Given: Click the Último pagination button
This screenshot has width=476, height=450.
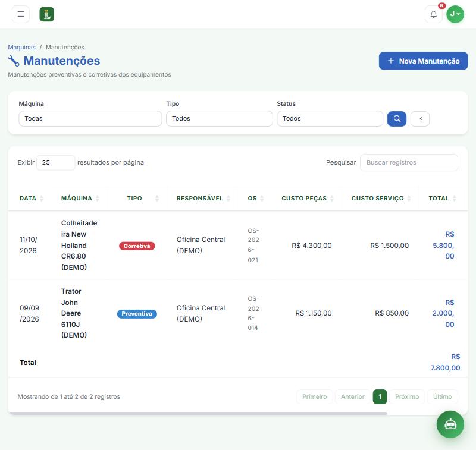Looking at the screenshot, I should click(x=442, y=396).
